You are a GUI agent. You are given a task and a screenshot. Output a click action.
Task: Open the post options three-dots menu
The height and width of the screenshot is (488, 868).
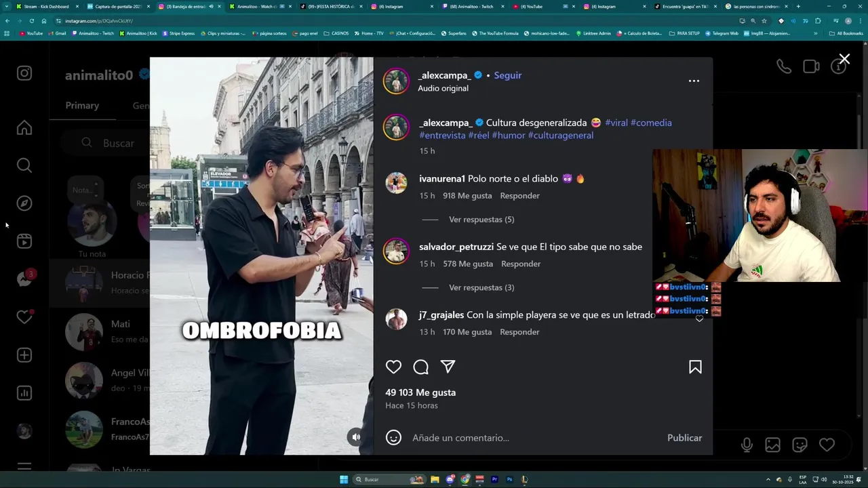(x=694, y=81)
